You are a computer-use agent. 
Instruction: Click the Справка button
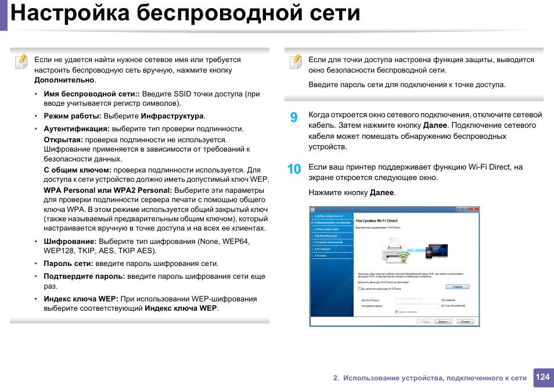tap(459, 286)
